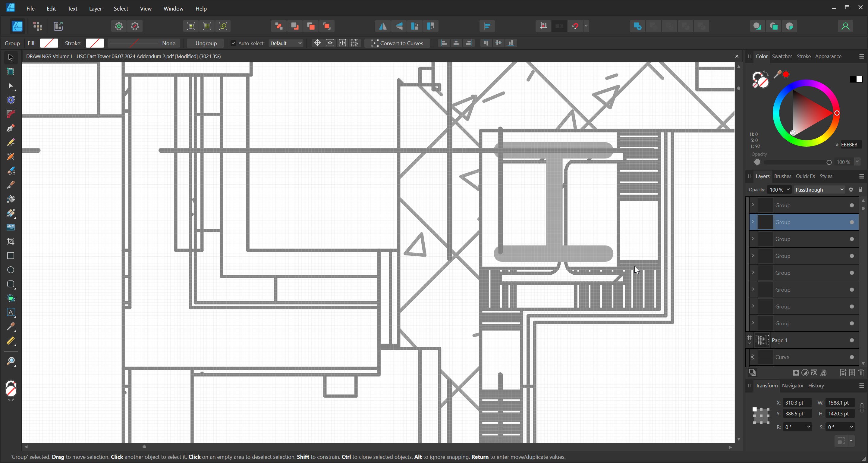Click the Move to Front arrange icon
The image size is (868, 463).
click(x=327, y=26)
